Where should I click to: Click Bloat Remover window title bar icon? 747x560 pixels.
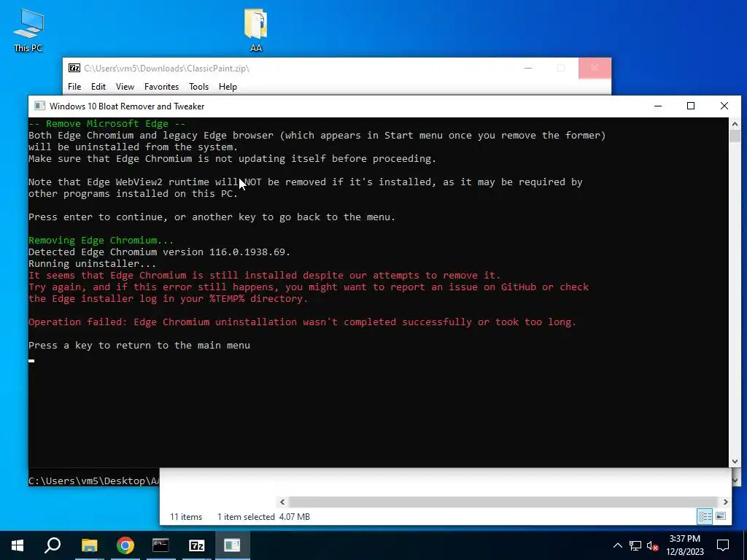[x=40, y=106]
